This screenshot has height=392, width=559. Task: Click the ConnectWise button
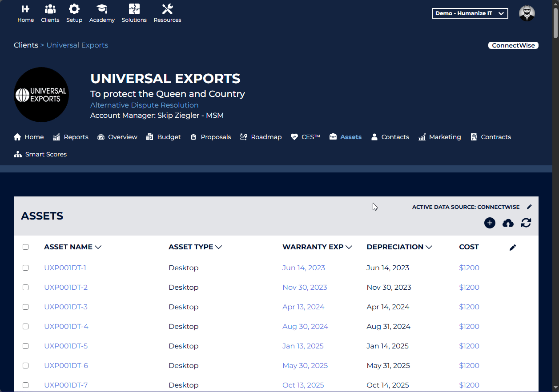tap(513, 45)
